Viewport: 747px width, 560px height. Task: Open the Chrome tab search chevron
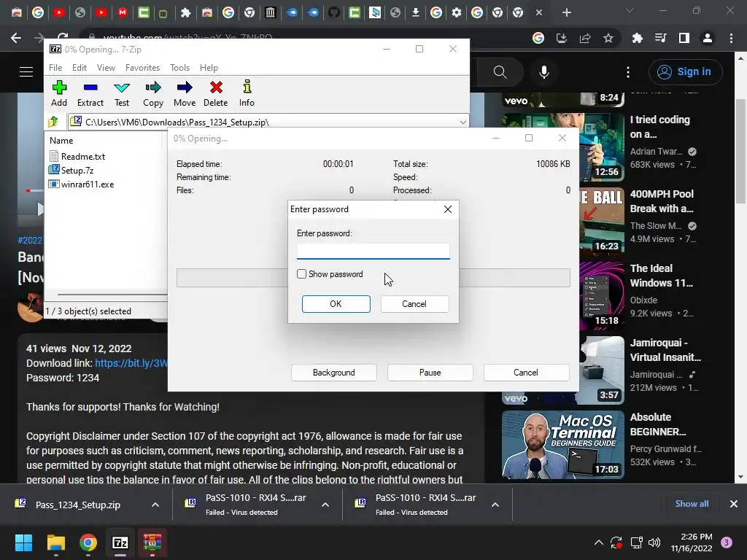coord(630,10)
